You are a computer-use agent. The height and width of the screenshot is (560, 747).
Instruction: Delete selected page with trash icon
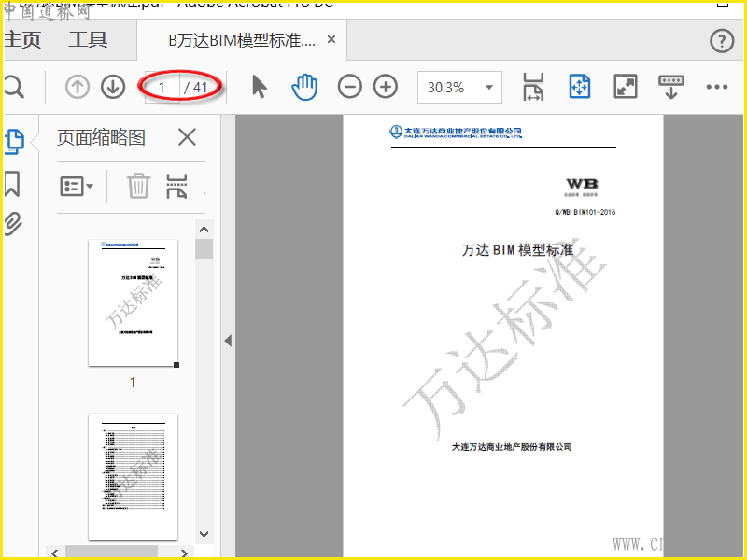click(x=138, y=186)
